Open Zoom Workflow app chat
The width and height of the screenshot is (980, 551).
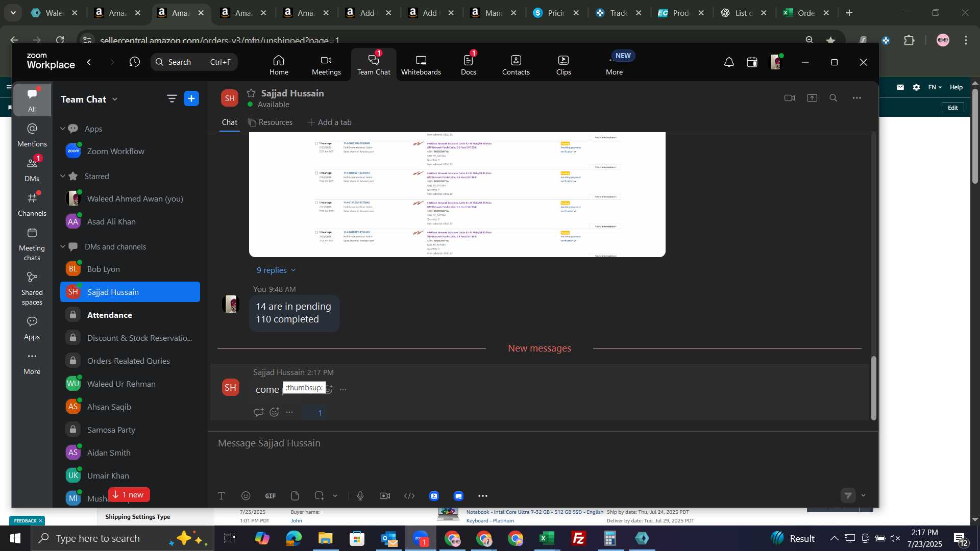click(130, 151)
